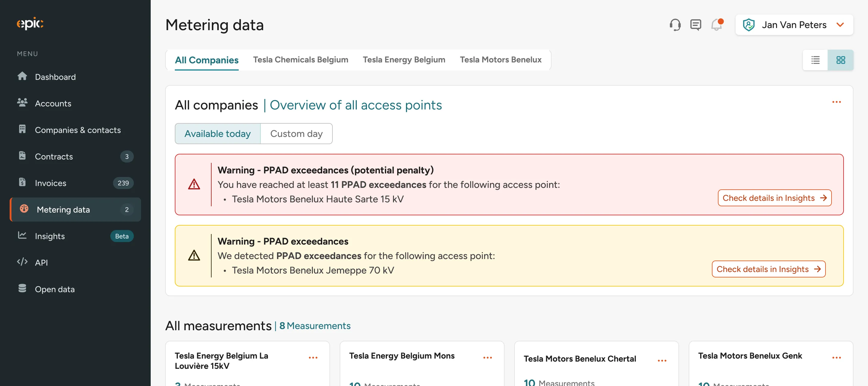Click the Contracts document icon
Screen dimensions: 868x386
(x=22, y=156)
